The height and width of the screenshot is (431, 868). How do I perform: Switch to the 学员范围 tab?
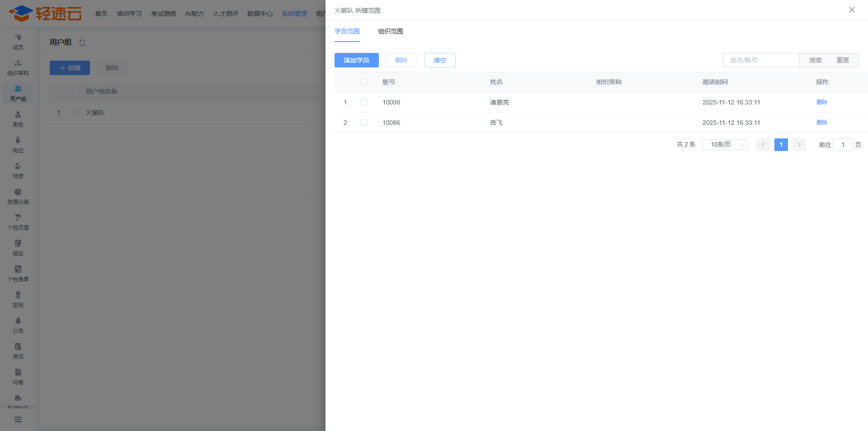tap(347, 31)
